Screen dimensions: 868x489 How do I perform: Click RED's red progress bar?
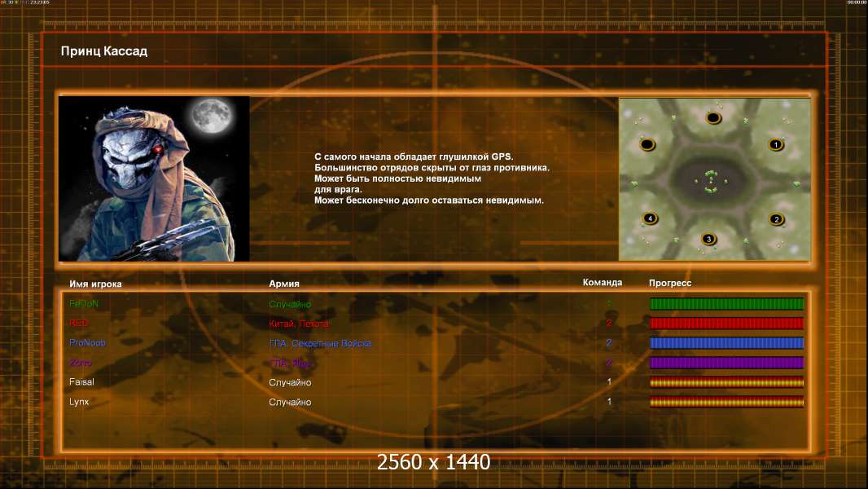point(726,324)
